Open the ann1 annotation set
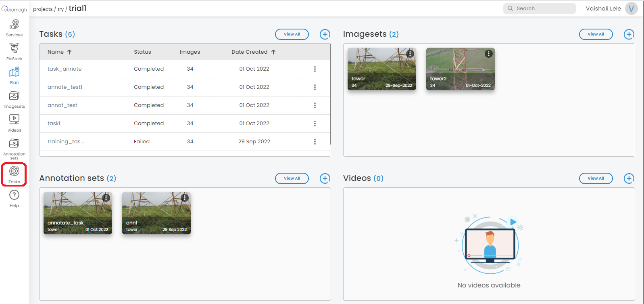Image resolution: width=644 pixels, height=304 pixels. point(156,213)
